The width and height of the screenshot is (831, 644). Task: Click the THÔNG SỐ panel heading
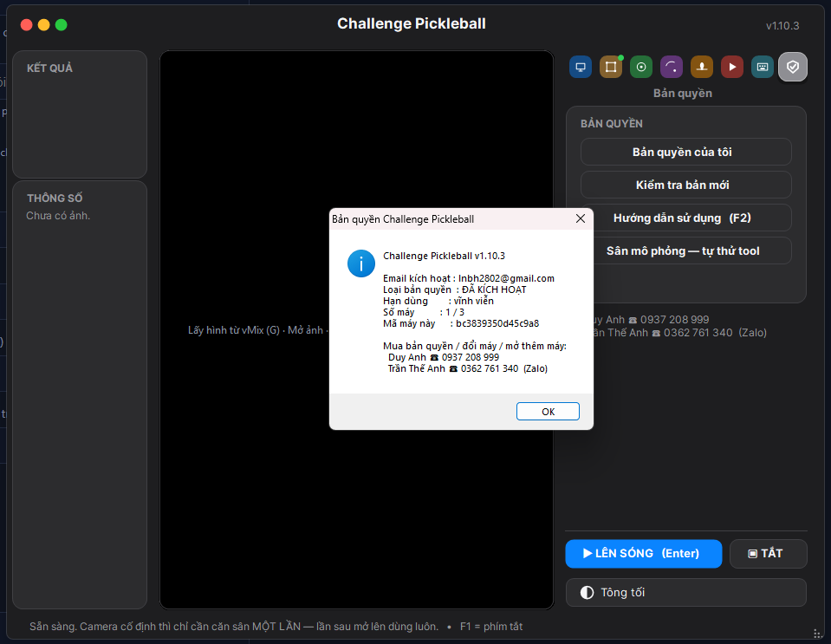[55, 198]
